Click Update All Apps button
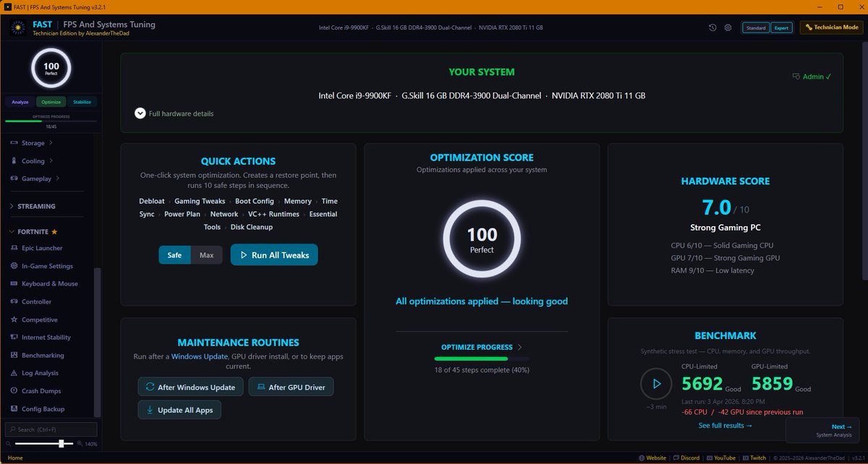This screenshot has height=464, width=868. tap(179, 410)
